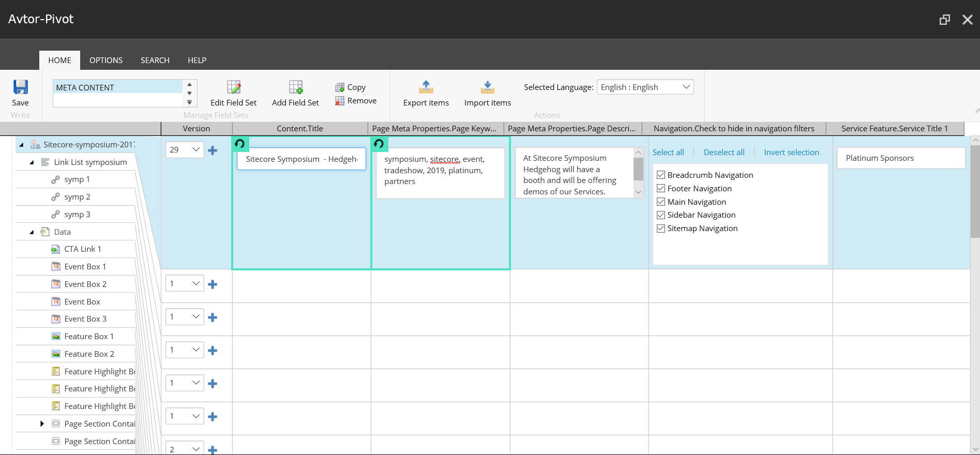This screenshot has height=455, width=980.
Task: Copy the selected field set
Action: (x=351, y=87)
